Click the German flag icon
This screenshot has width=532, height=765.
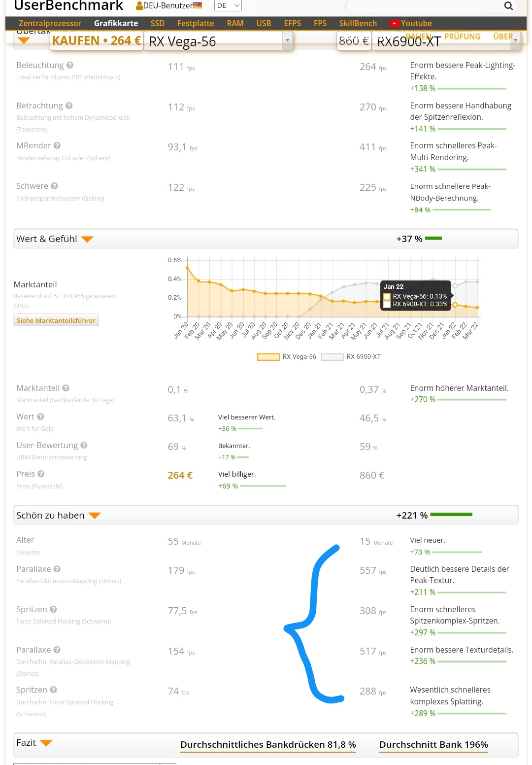pos(198,5)
